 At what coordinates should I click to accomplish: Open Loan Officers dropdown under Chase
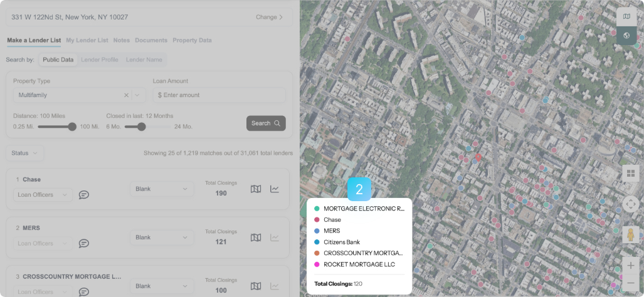click(x=43, y=195)
